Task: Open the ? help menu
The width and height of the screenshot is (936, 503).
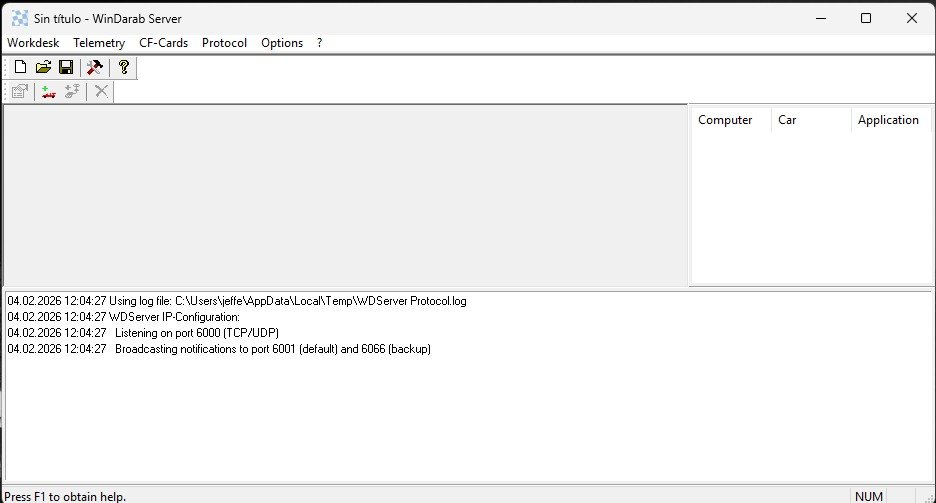Action: pyautogui.click(x=320, y=43)
